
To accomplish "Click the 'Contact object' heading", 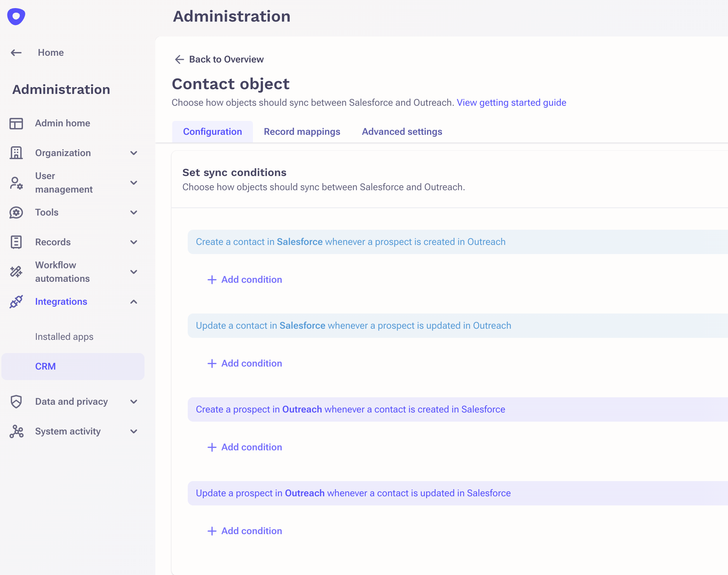I will [x=231, y=84].
